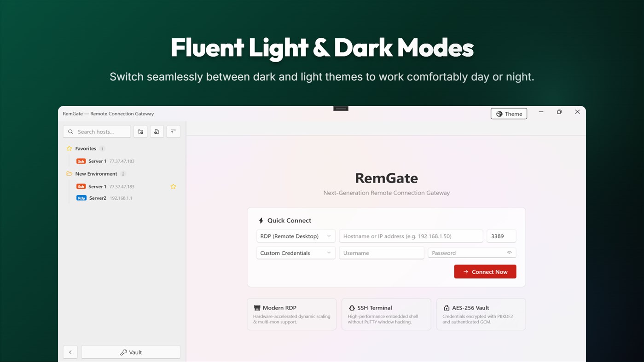Click the Modern RDP feature card description
This screenshot has width=644, height=362.
pyautogui.click(x=291, y=319)
